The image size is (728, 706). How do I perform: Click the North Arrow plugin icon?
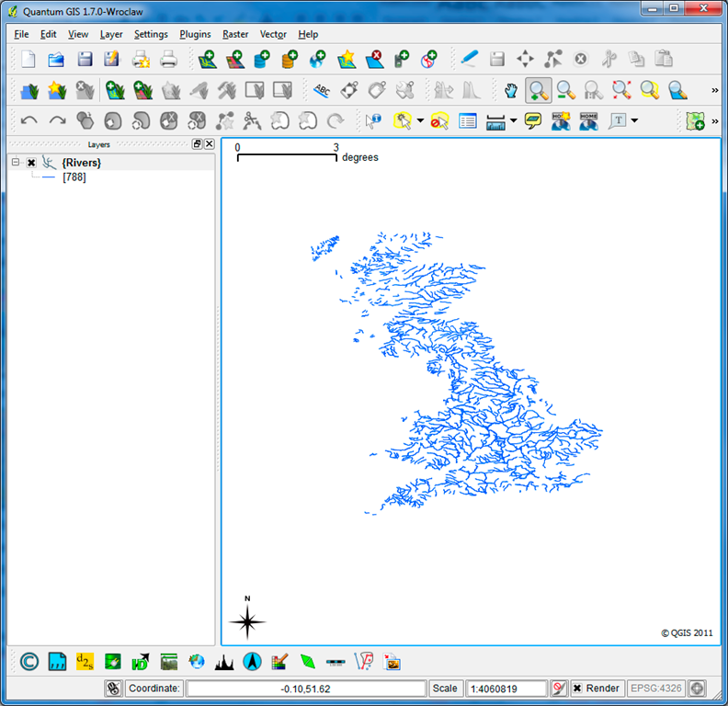pos(252,661)
